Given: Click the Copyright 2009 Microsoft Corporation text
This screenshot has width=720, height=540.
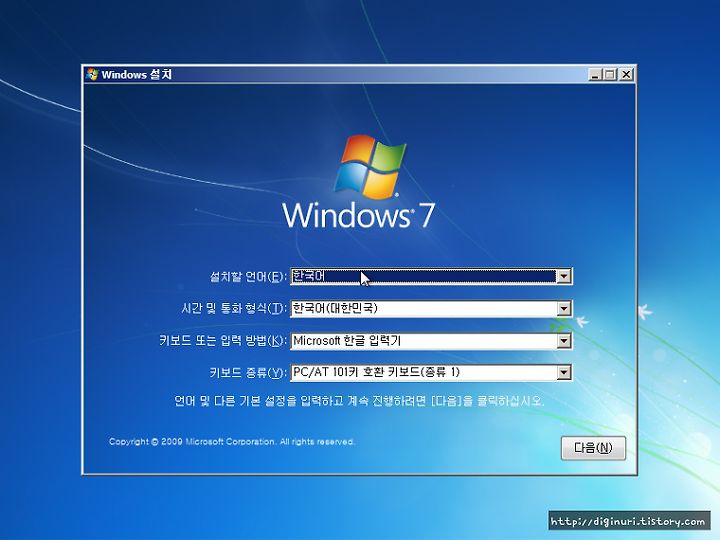Looking at the screenshot, I should pyautogui.click(x=232, y=442).
